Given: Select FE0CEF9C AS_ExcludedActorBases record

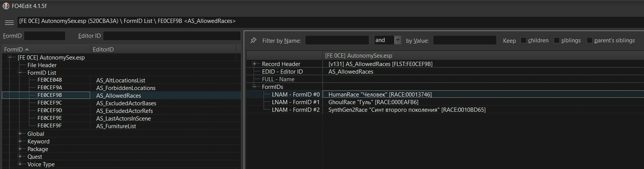Looking at the screenshot, I should click(121, 103).
